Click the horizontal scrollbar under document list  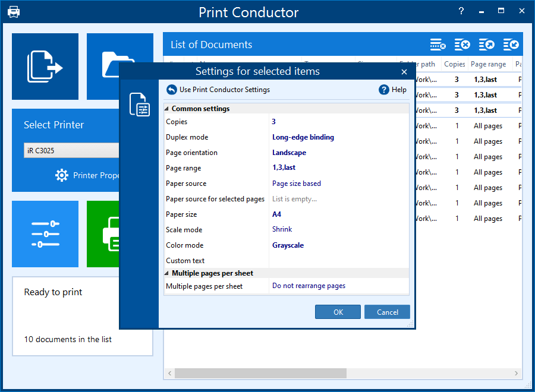pos(260,373)
